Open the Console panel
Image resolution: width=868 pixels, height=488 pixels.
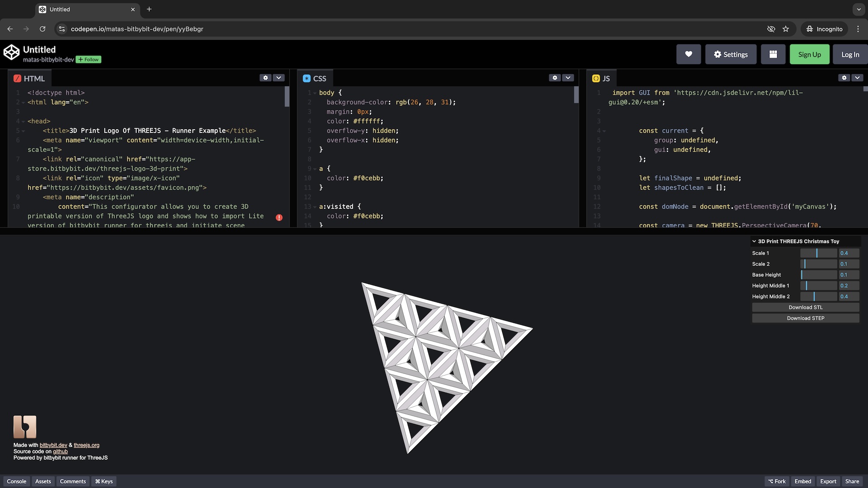coord(17,481)
